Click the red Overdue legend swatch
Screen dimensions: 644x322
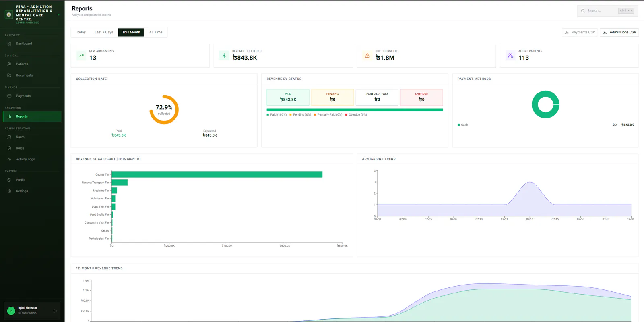[x=346, y=115]
